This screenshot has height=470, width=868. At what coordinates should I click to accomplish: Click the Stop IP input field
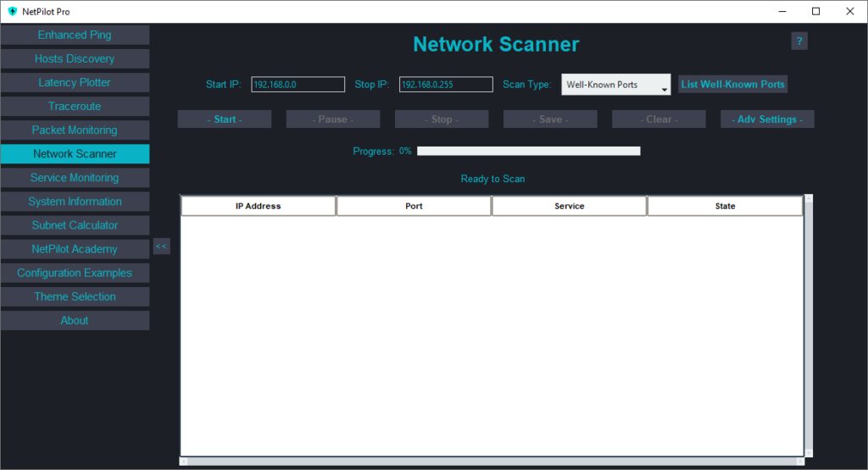446,85
